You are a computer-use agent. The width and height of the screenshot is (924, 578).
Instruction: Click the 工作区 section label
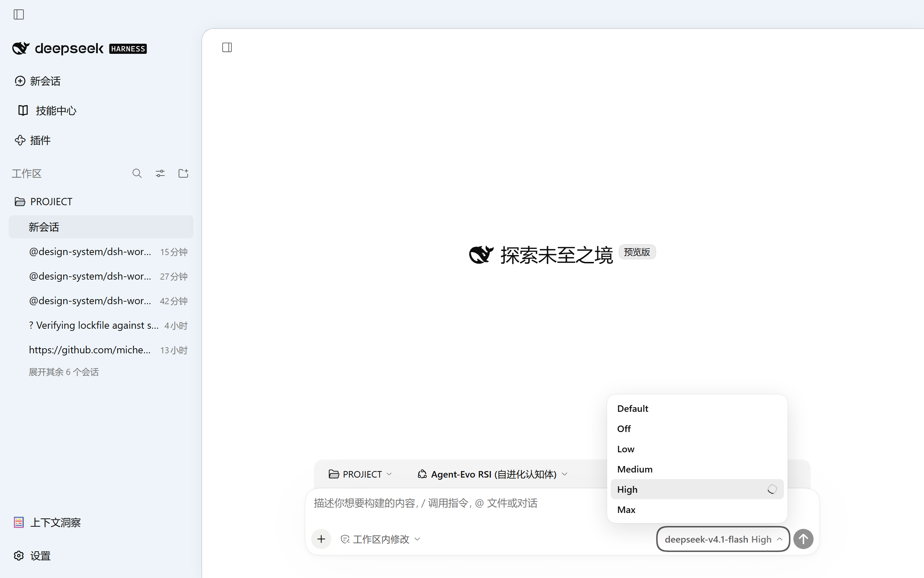(26, 173)
